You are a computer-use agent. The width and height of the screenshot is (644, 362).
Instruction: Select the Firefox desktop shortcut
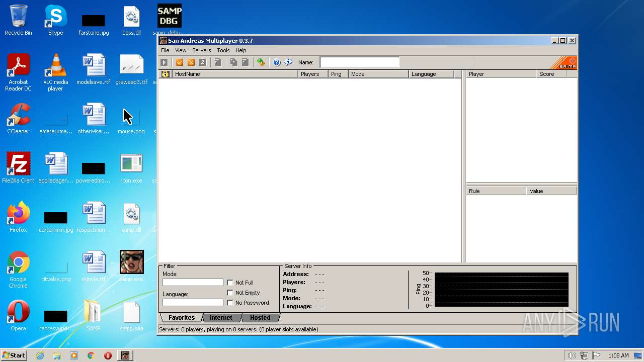coord(18,217)
